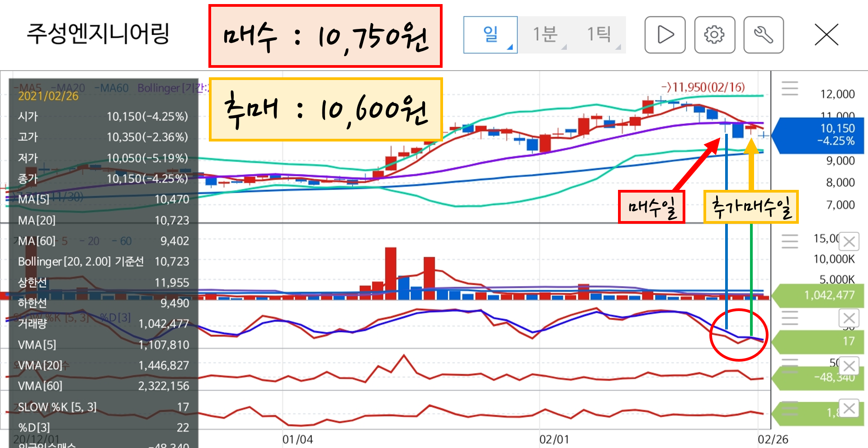The image size is (868, 448).
Task: Click the 01/04 date axis label
Action: [297, 439]
